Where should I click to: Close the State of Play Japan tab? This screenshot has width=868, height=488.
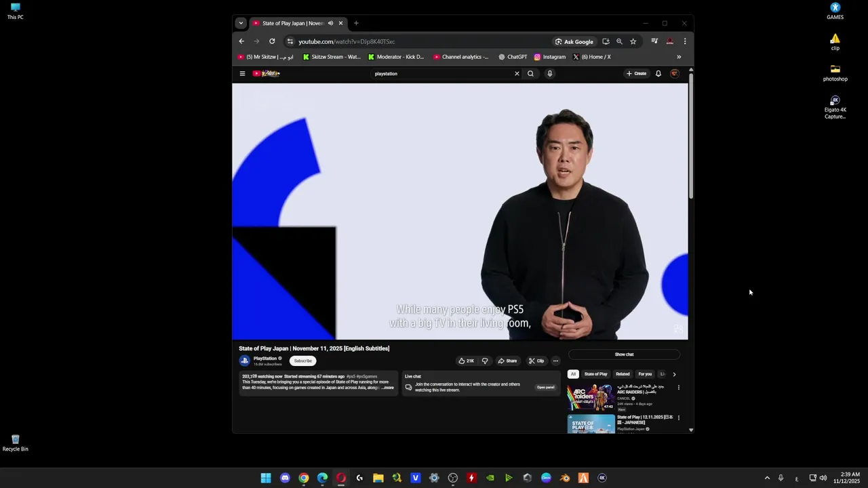(340, 23)
